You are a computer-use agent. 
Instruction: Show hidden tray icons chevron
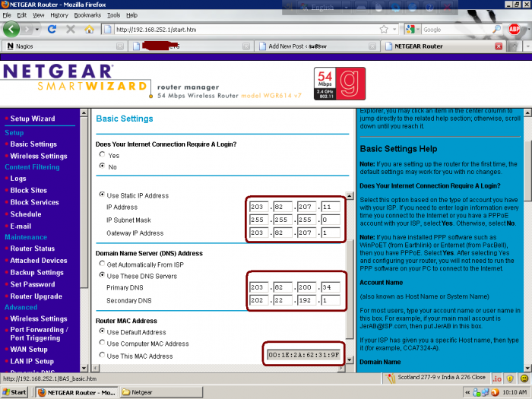[x=467, y=393]
